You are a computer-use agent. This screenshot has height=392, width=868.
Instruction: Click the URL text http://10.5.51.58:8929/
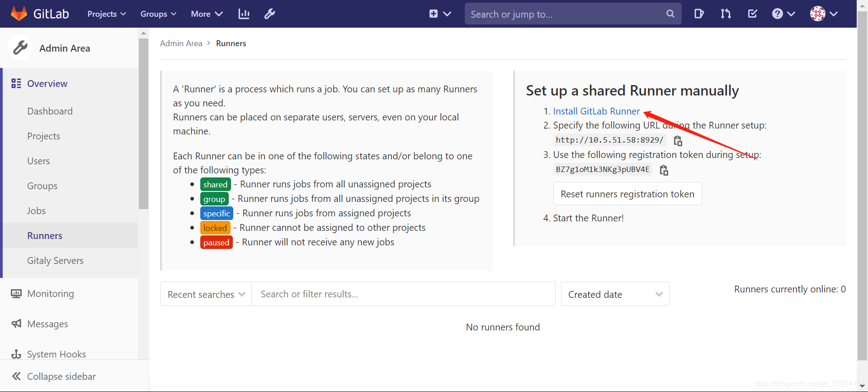[x=609, y=140]
